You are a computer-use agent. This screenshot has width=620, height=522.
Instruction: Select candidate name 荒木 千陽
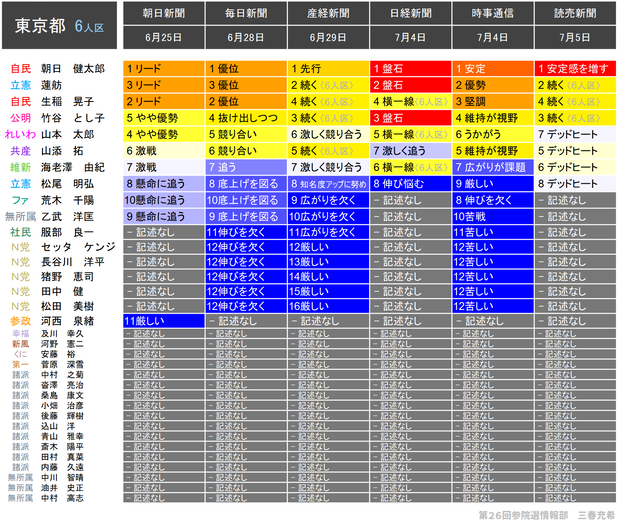pyautogui.click(x=67, y=200)
